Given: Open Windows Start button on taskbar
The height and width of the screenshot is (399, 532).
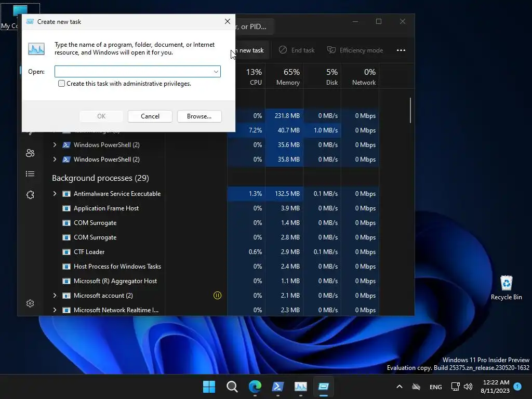Looking at the screenshot, I should pyautogui.click(x=209, y=387).
